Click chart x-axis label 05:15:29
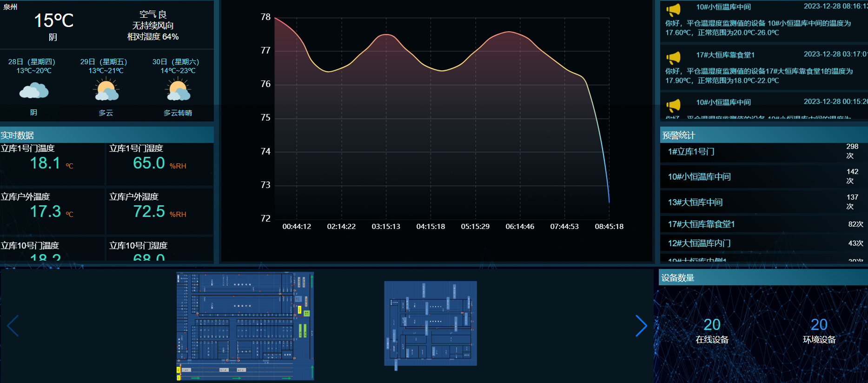The height and width of the screenshot is (383, 868). coord(475,227)
